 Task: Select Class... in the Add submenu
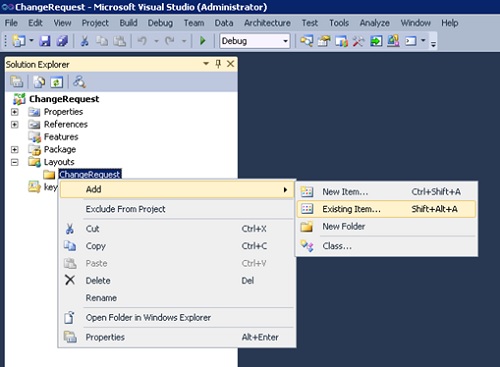(386, 246)
